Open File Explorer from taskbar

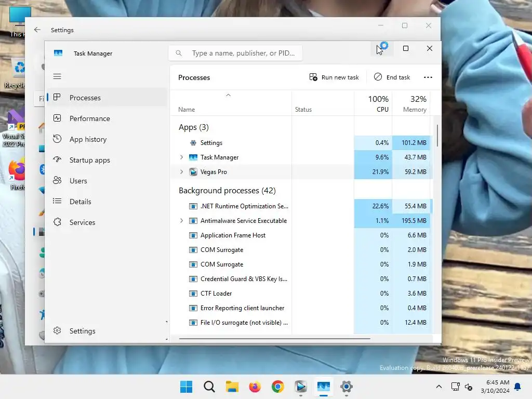click(x=232, y=387)
